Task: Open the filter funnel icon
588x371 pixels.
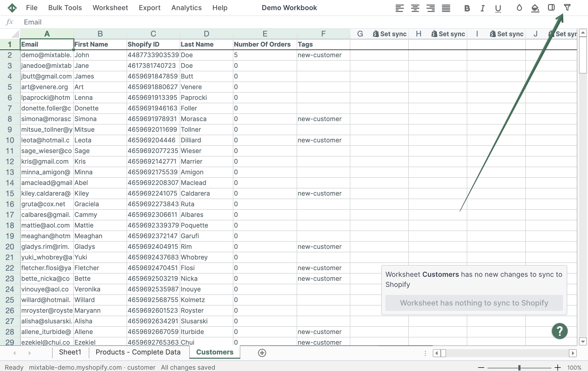Action: (568, 8)
